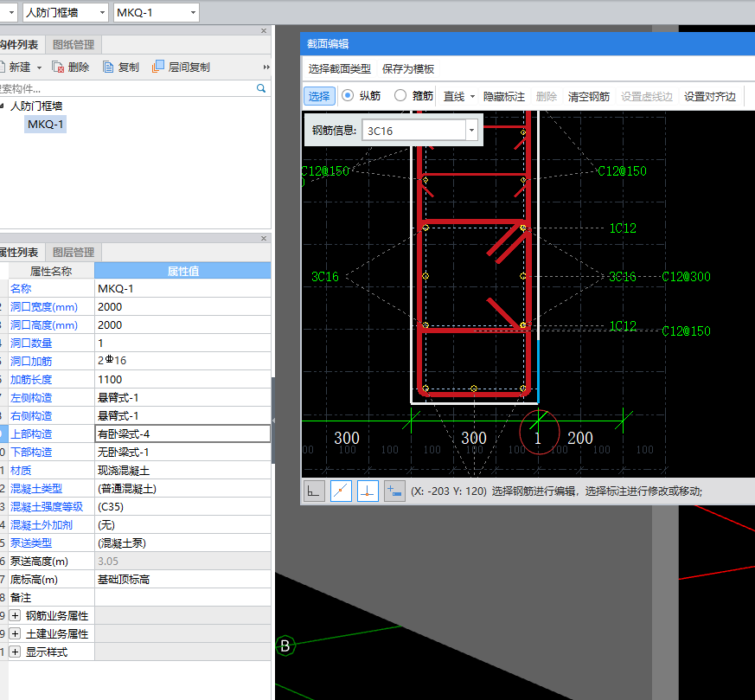Close the 构件列表 panel with its X

coord(264,31)
